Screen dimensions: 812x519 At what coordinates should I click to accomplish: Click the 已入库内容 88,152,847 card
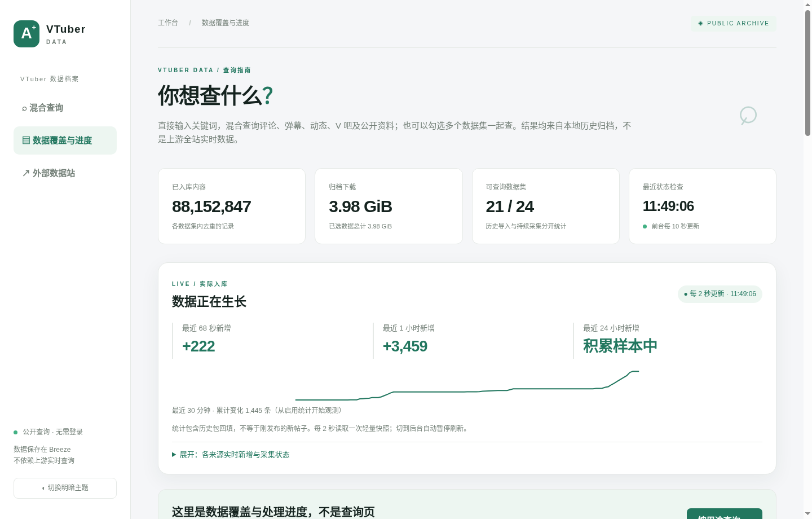232,206
